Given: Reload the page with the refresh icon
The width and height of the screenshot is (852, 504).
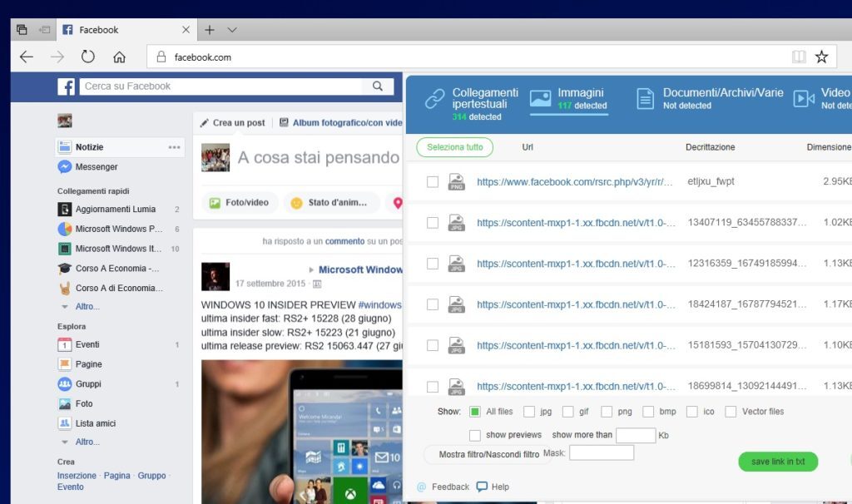Looking at the screenshot, I should tap(87, 57).
